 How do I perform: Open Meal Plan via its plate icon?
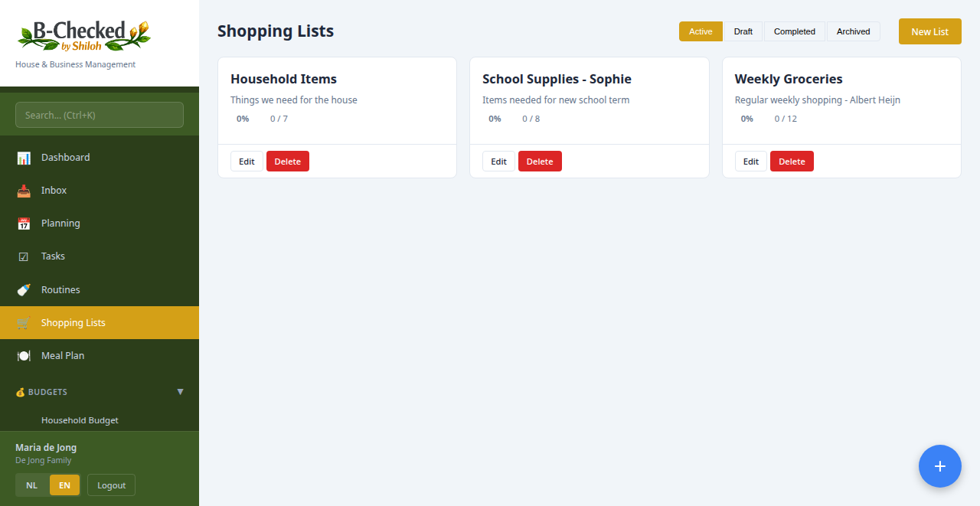coord(24,355)
